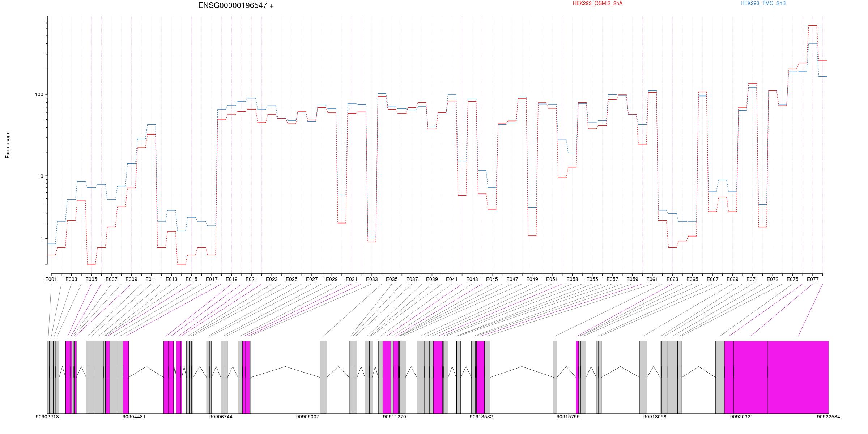Click exon label E037
Screen dimensions: 868x434
pyautogui.click(x=412, y=279)
